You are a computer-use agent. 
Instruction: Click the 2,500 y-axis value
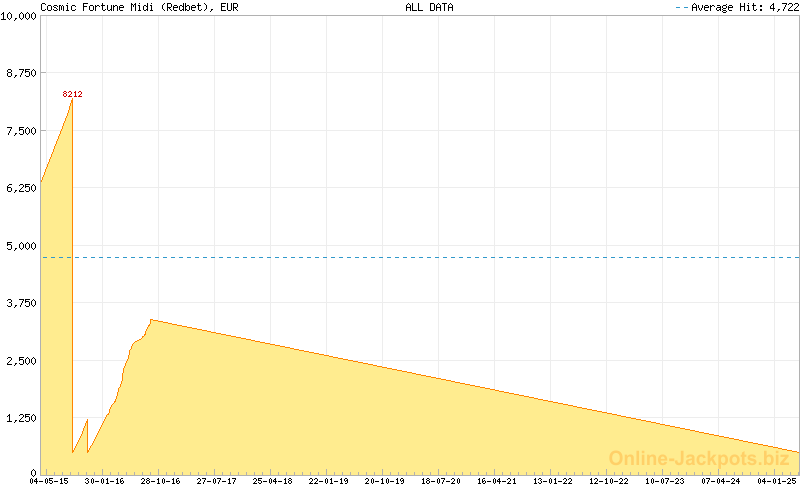coord(22,361)
